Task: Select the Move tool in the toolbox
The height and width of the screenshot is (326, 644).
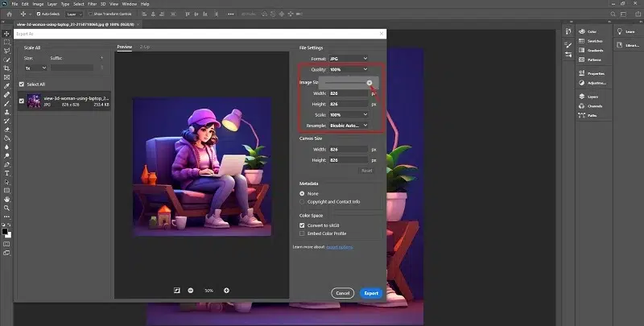Action: pyautogui.click(x=6, y=34)
